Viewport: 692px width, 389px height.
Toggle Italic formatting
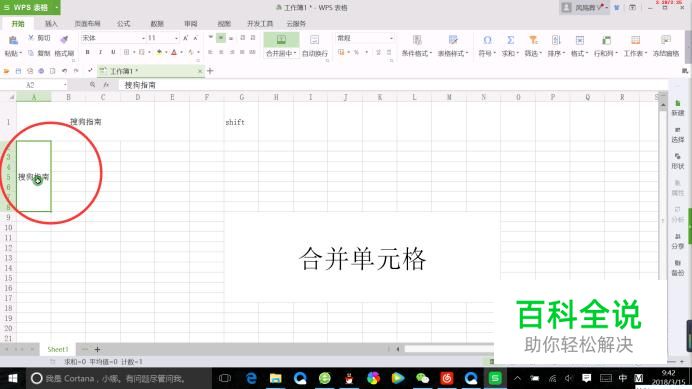click(x=100, y=52)
